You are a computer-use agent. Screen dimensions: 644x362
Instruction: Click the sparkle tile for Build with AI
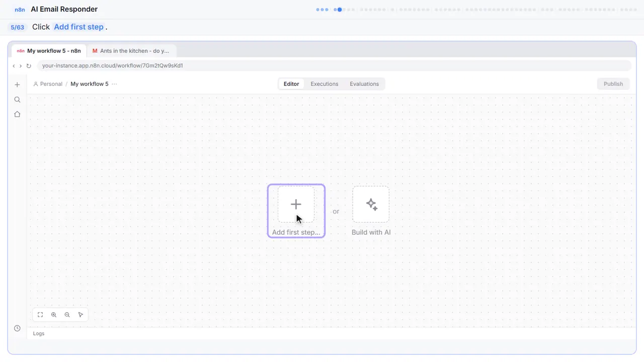click(x=371, y=204)
